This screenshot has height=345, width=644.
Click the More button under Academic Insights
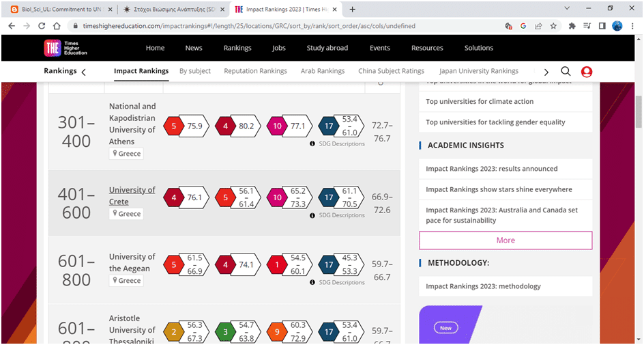(506, 240)
